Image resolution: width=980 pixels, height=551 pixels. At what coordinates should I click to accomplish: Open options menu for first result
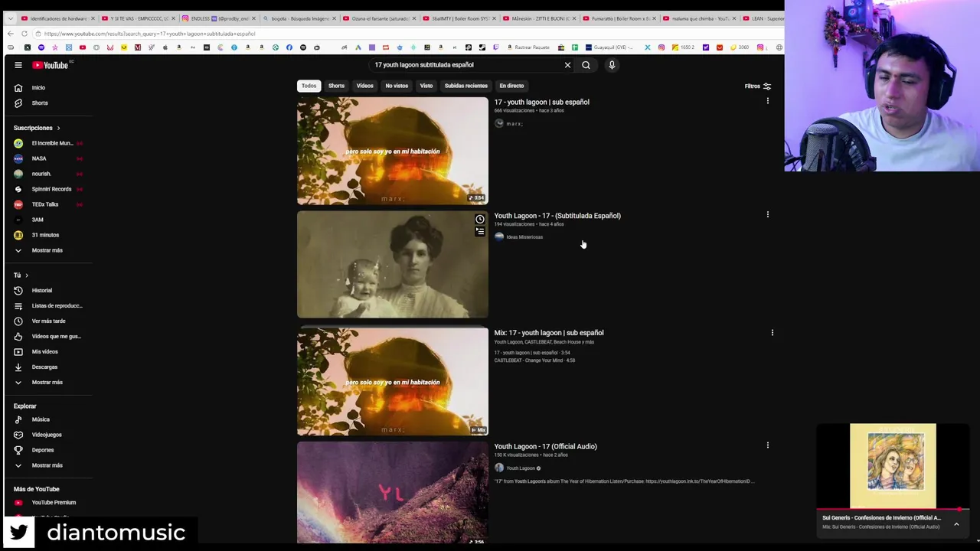[x=768, y=101]
